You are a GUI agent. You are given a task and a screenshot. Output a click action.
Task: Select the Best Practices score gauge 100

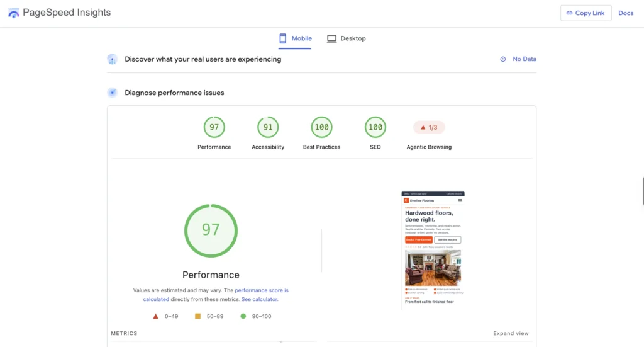[321, 127]
